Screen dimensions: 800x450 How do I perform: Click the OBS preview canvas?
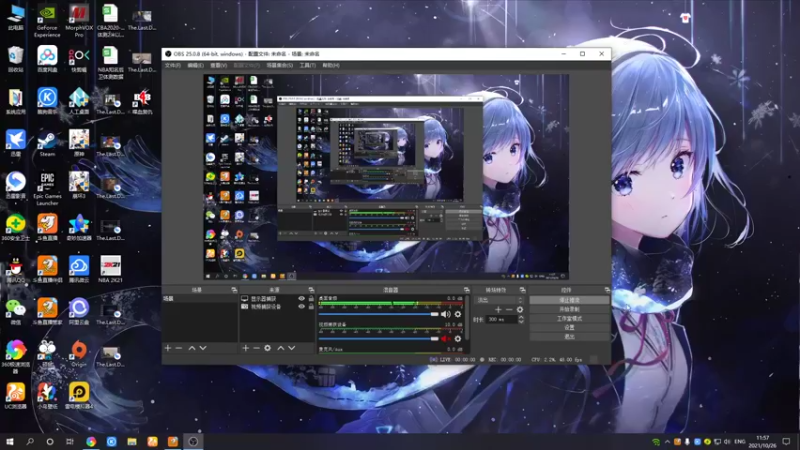click(386, 177)
